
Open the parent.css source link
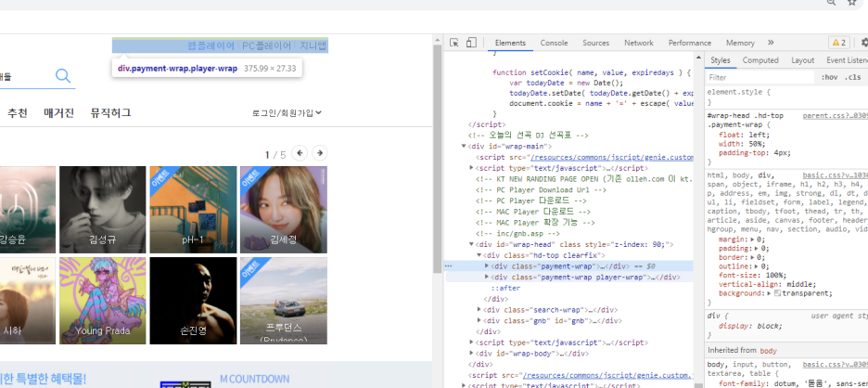tap(835, 116)
